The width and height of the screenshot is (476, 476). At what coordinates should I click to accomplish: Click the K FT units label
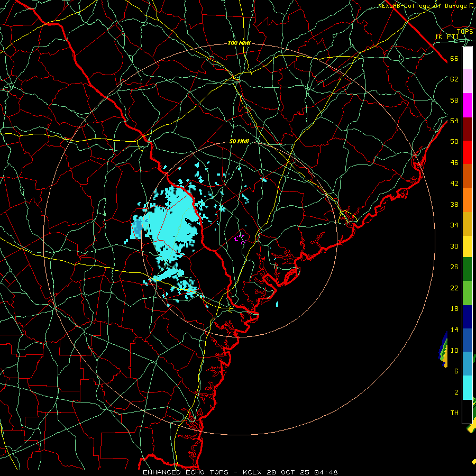coord(447,37)
